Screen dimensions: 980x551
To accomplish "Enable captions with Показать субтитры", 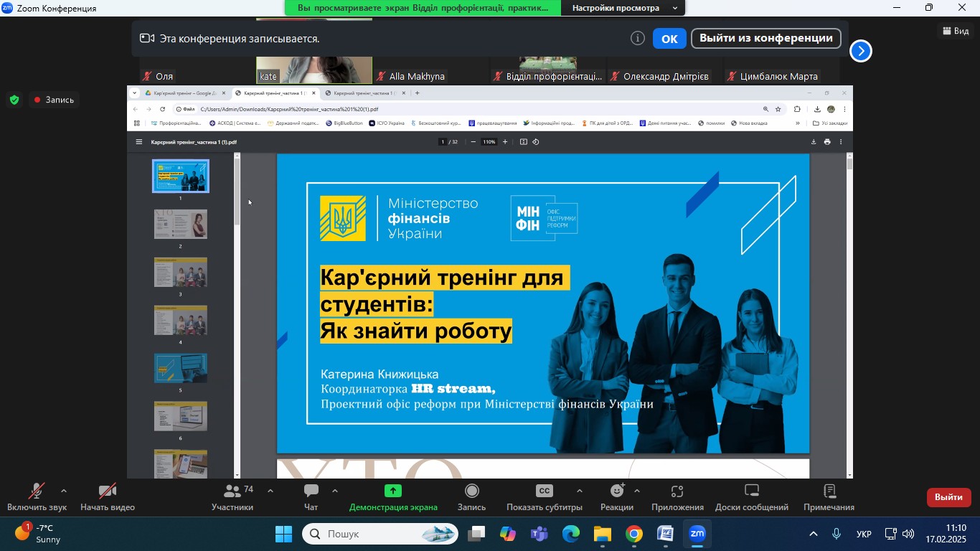I will 545,497.
